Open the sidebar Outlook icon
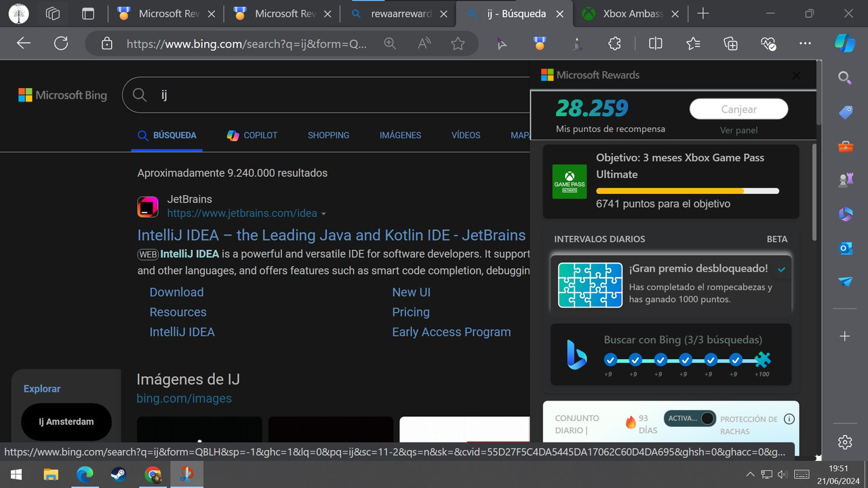 [x=845, y=248]
